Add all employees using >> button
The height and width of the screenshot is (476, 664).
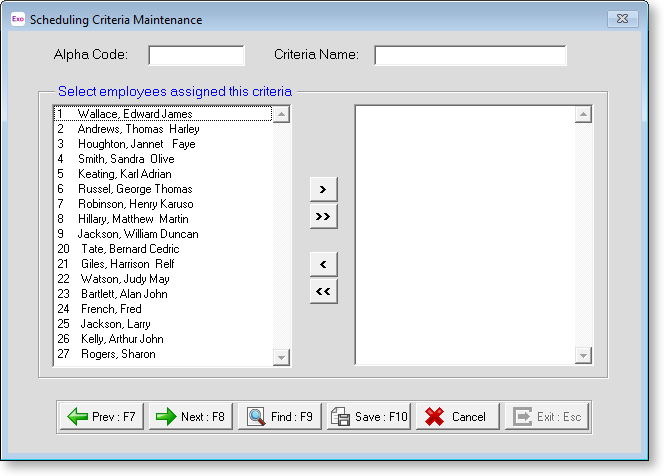click(323, 216)
